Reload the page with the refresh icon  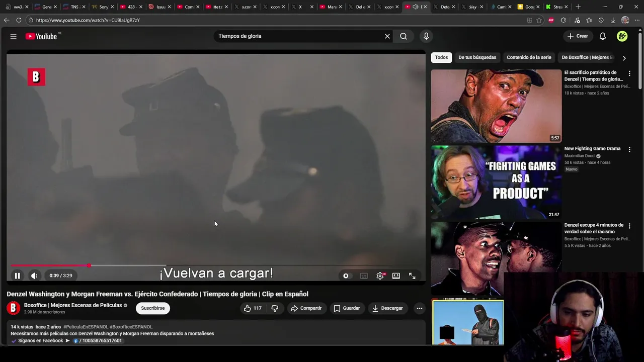pos(19,20)
